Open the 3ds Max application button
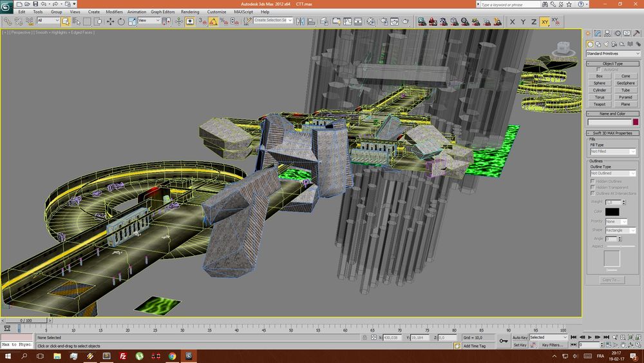Screen dimensions: 644x363 click(x=6, y=7)
